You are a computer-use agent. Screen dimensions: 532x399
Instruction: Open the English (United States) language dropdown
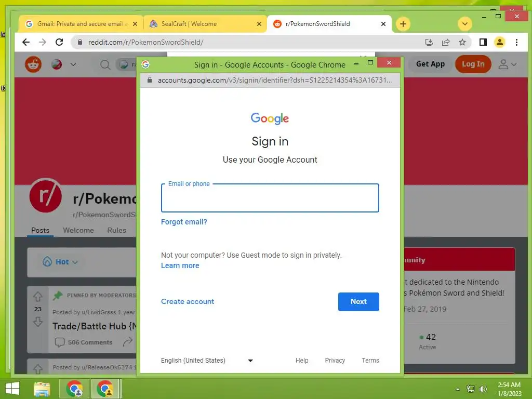click(x=207, y=361)
